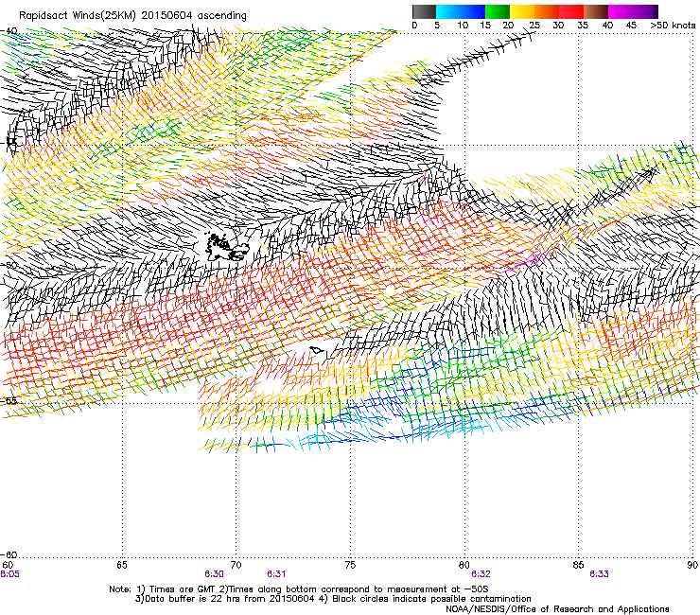Click the orange 25–30 knots legend color
The image size is (700, 615).
547,11
